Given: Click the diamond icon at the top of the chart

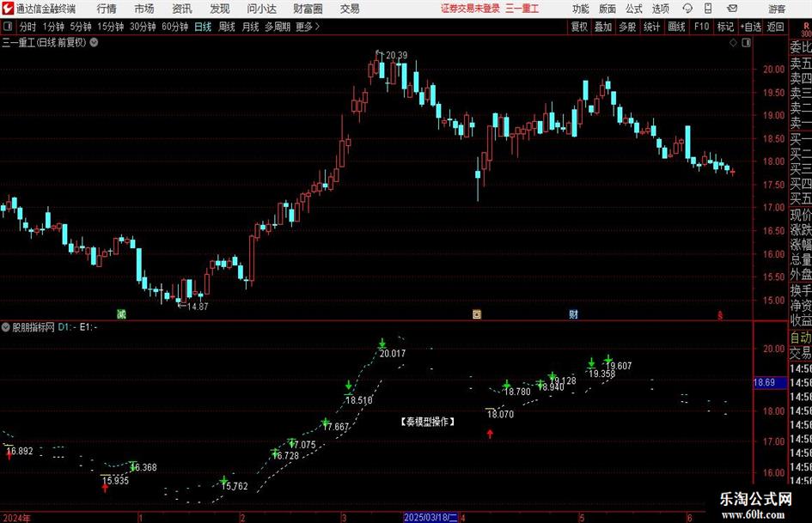Looking at the screenshot, I should coord(733,43).
